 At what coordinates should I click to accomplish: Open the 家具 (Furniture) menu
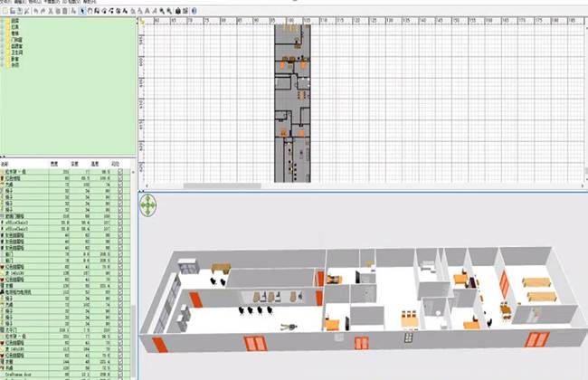(x=35, y=2)
